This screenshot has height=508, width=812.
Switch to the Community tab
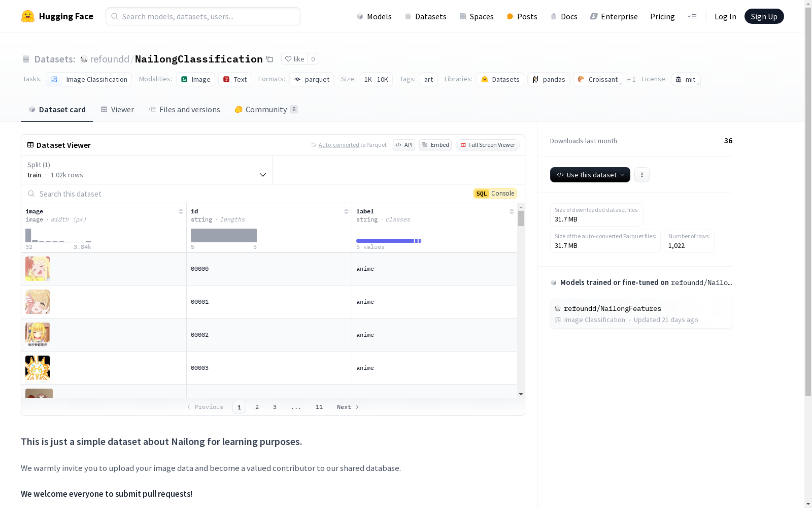click(x=266, y=110)
